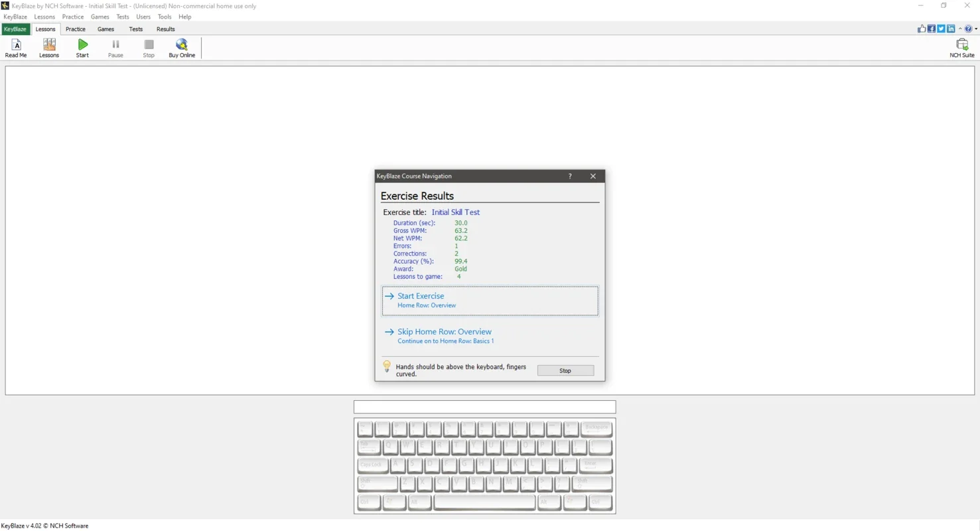Switch to the Games ribbon tab

[x=106, y=29]
